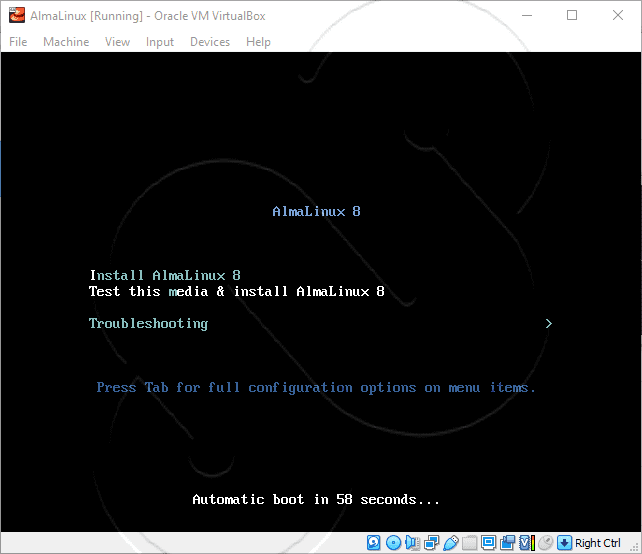Open the Input menu
Screen dimensions: 642x554
tap(160, 42)
